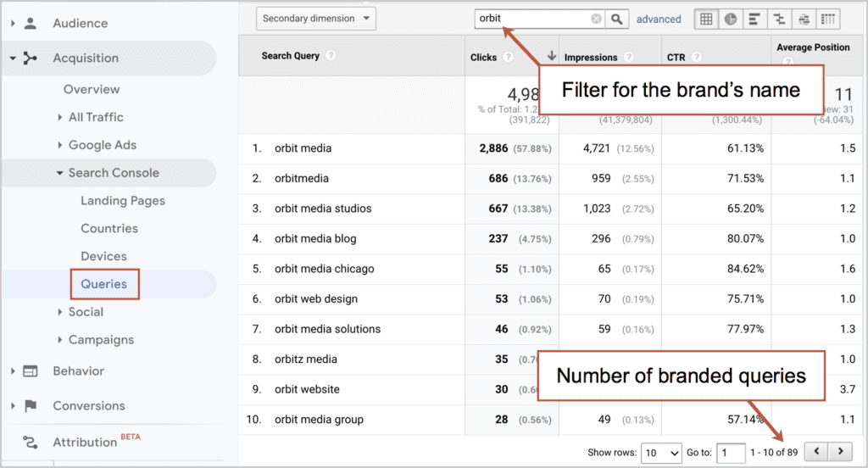Open CTR column help icon

pyautogui.click(x=697, y=57)
